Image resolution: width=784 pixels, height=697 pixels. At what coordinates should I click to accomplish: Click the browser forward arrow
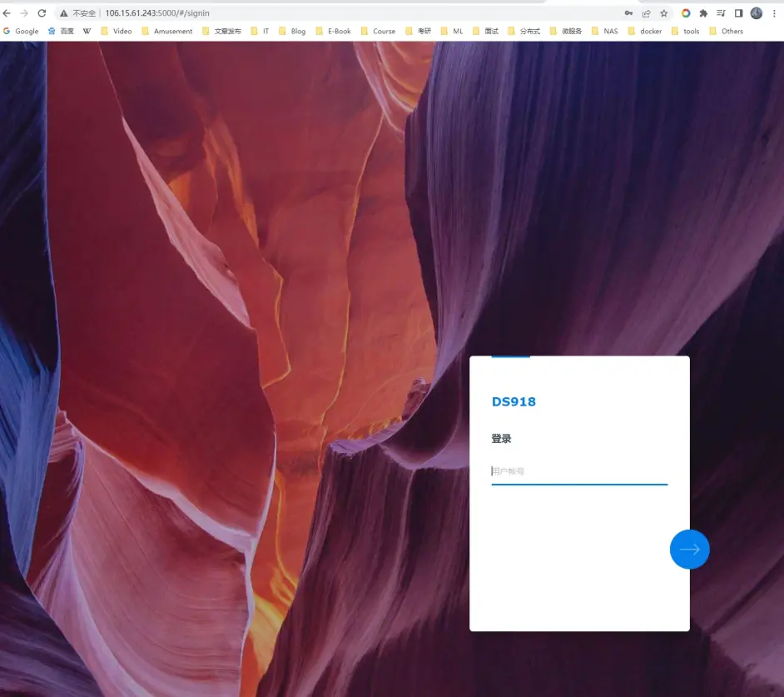point(24,13)
